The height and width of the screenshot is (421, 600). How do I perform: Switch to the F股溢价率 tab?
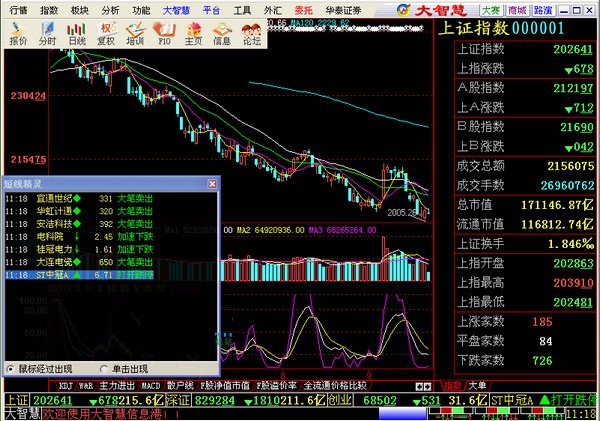click(x=276, y=386)
